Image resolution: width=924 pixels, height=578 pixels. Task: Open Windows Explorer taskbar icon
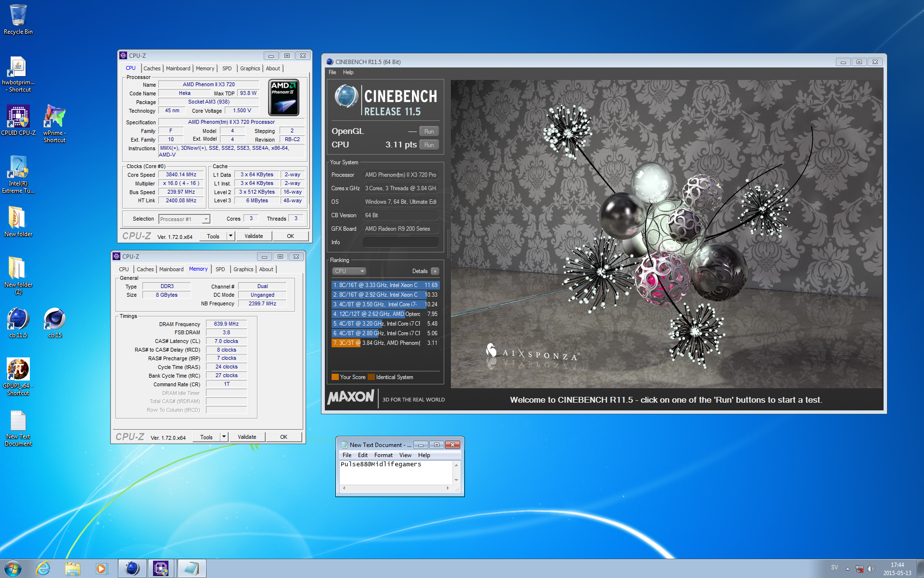73,568
